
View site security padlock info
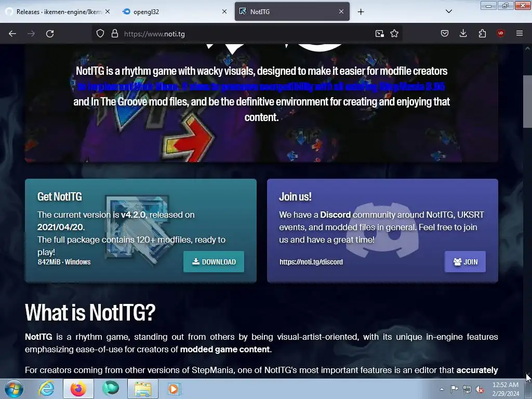115,34
